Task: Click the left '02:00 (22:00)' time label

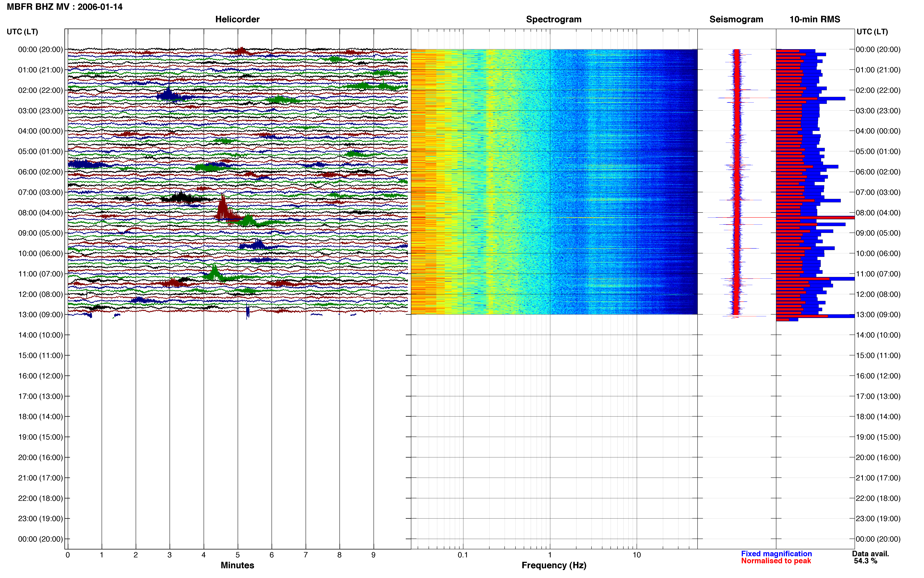Action: click(41, 90)
